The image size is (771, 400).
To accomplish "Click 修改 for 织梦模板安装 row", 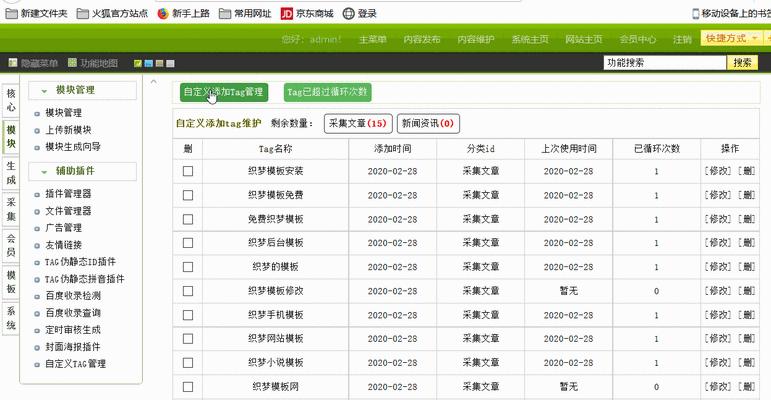I will pos(718,171).
